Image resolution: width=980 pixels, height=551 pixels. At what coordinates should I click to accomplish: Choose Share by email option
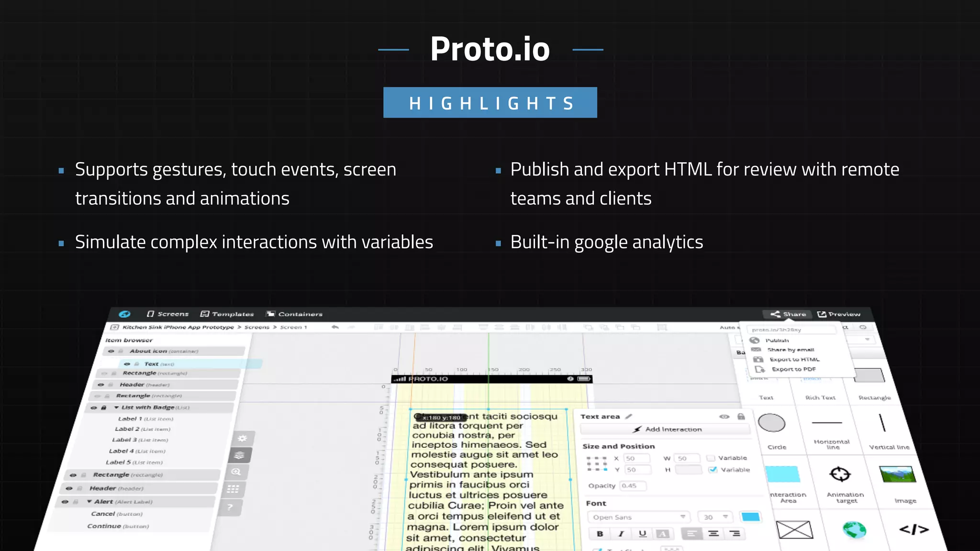coord(791,350)
